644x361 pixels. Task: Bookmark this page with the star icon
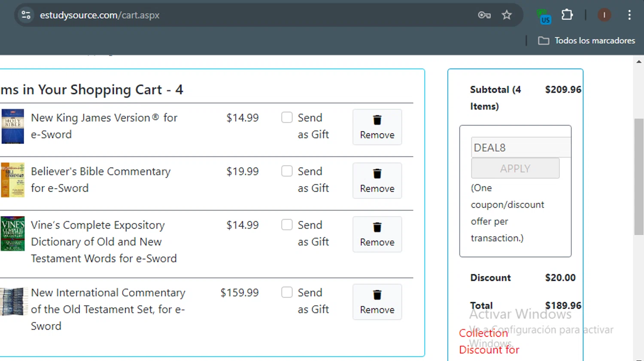point(507,15)
